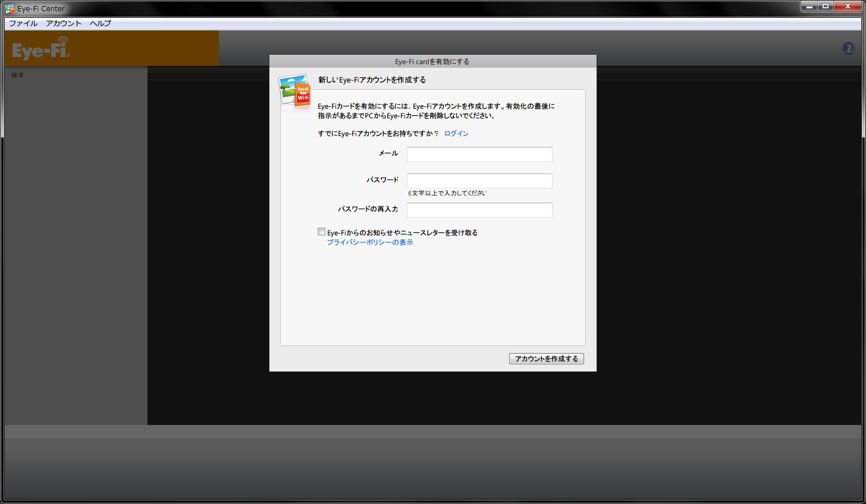The width and height of the screenshot is (866, 504).
Task: Focus the メール input field
Action: point(479,154)
